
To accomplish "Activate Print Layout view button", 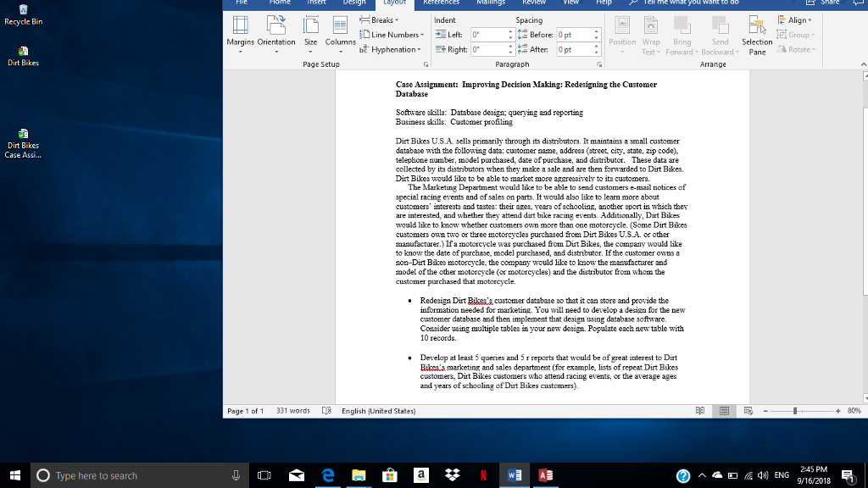I will (724, 410).
